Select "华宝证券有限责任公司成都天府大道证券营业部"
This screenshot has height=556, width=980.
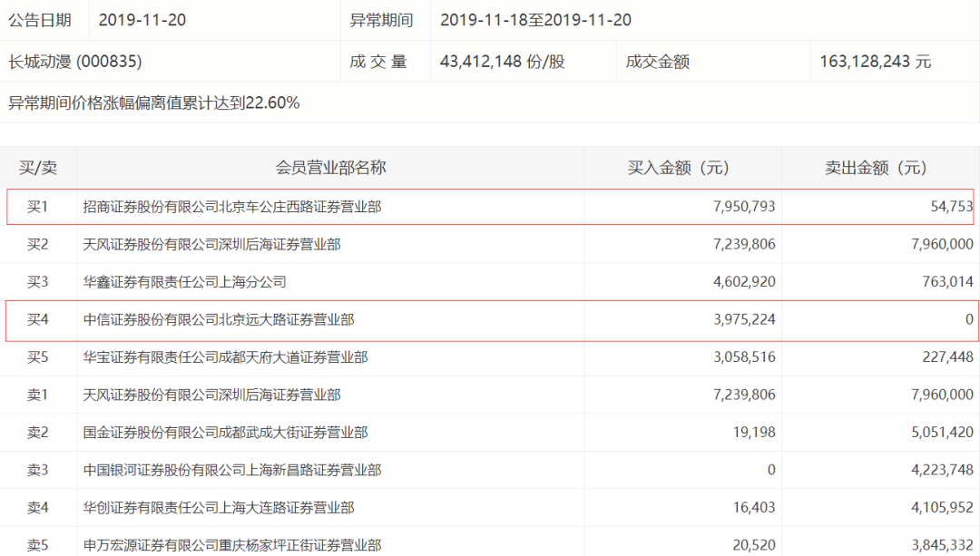tap(226, 357)
